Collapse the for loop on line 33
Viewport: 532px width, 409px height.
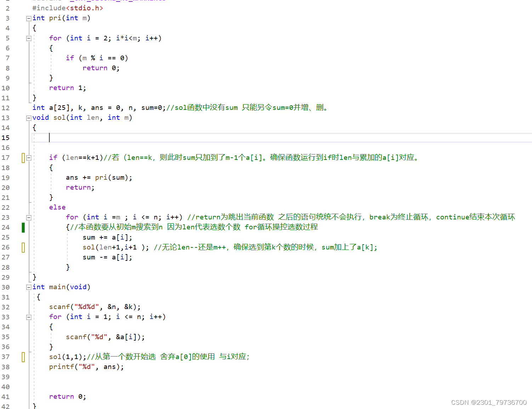[29, 317]
